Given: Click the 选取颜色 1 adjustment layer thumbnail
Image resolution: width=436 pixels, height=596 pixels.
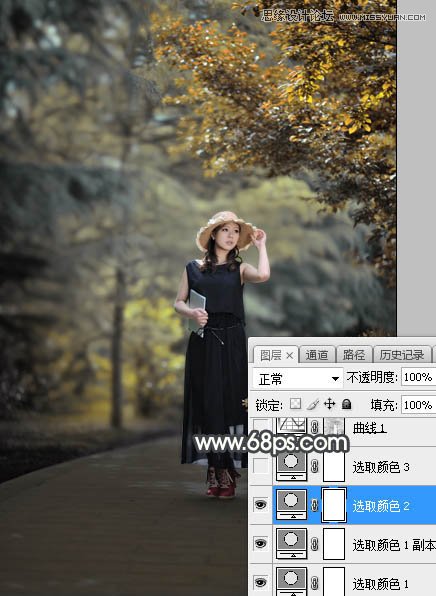Looking at the screenshot, I should click(x=292, y=582).
